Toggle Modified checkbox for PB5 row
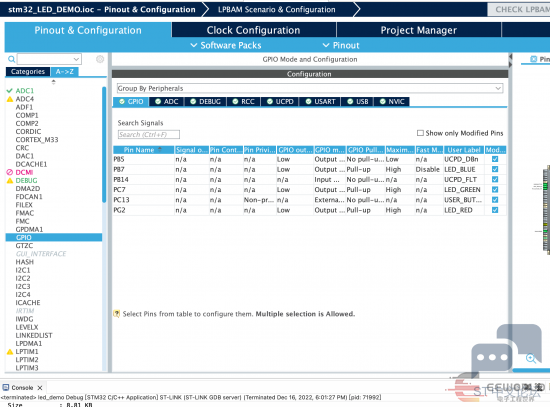The image size is (550, 407). click(495, 159)
